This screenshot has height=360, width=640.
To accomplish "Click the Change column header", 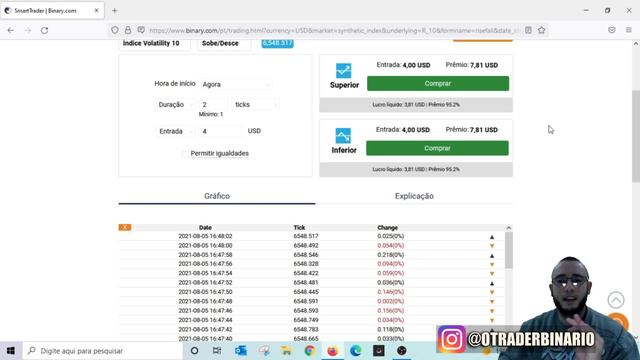I will click(387, 227).
